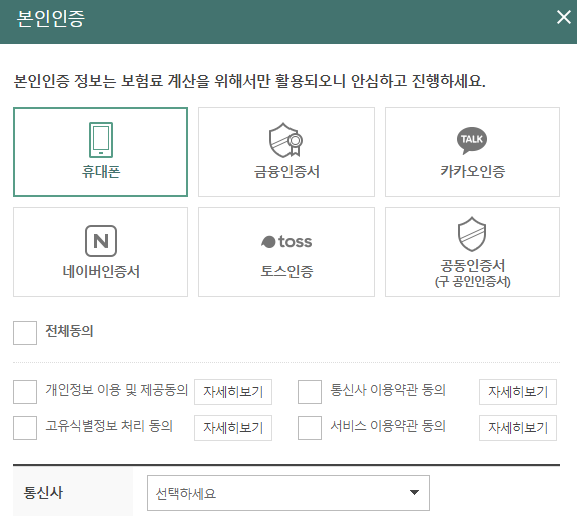Select the Kakao TALK bubble icon

click(x=472, y=140)
